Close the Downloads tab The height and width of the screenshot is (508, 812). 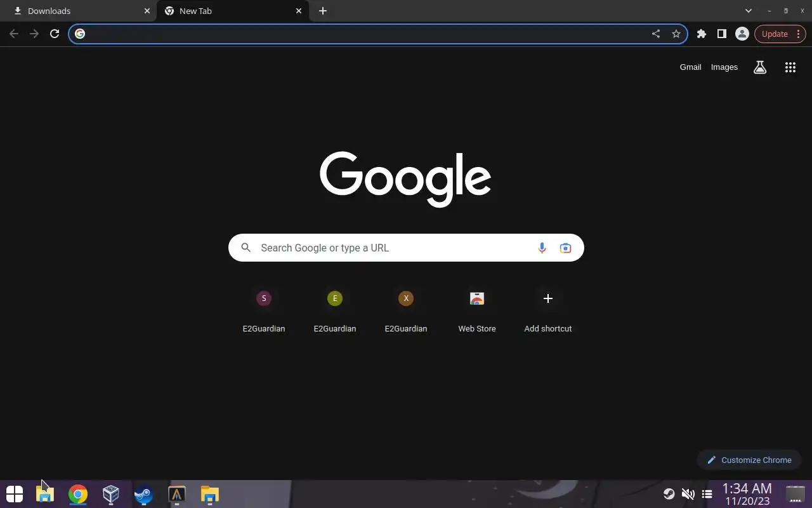[x=147, y=11]
